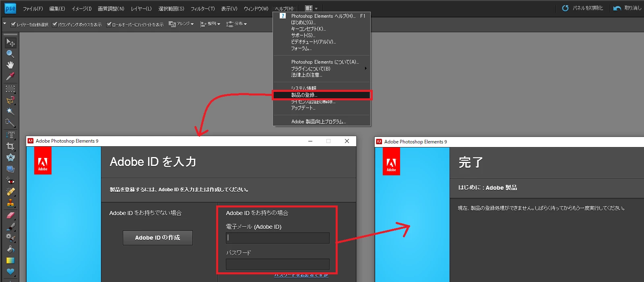Viewport: 644px width, 282px height.
Task: Click the Adobe ID の作成 button
Action: [x=158, y=238]
